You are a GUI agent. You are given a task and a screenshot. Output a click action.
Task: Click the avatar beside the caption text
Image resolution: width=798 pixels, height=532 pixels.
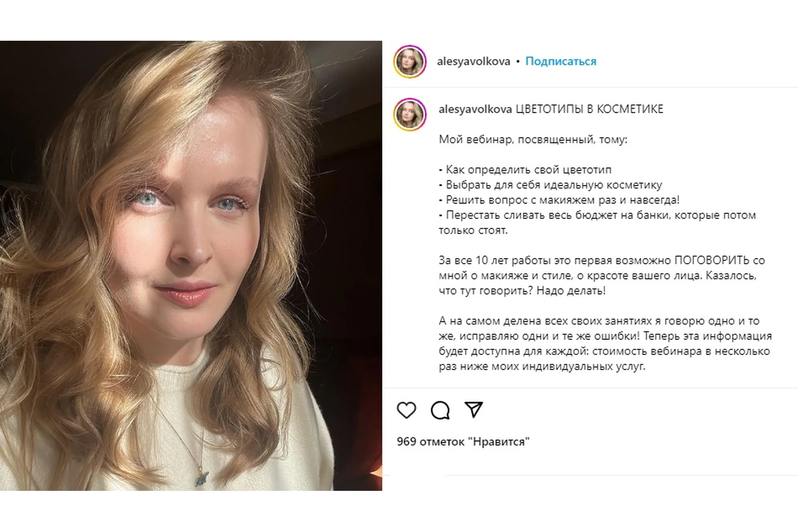pyautogui.click(x=410, y=114)
